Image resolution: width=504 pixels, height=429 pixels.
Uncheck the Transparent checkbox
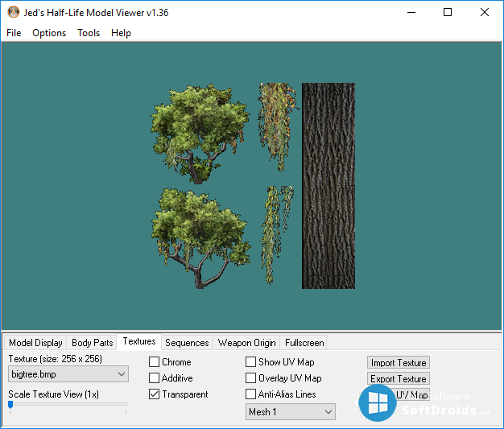click(154, 394)
